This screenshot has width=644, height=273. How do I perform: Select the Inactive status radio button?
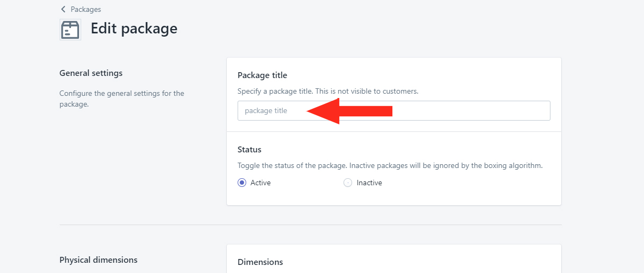pyautogui.click(x=348, y=183)
